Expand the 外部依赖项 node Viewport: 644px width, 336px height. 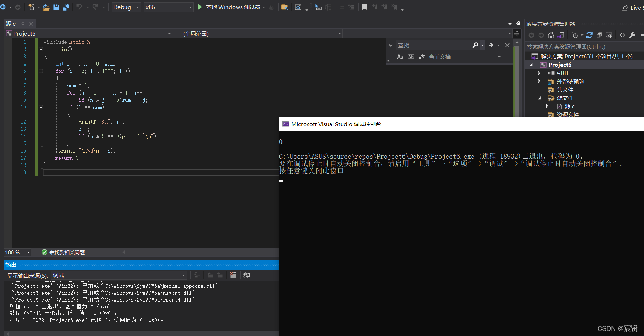click(539, 81)
